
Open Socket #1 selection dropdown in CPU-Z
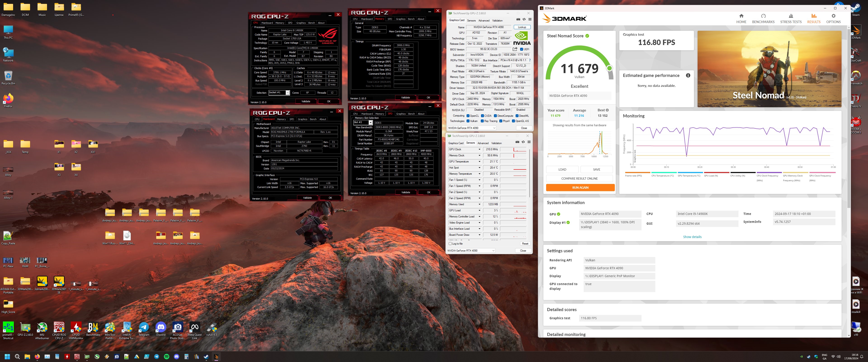279,93
